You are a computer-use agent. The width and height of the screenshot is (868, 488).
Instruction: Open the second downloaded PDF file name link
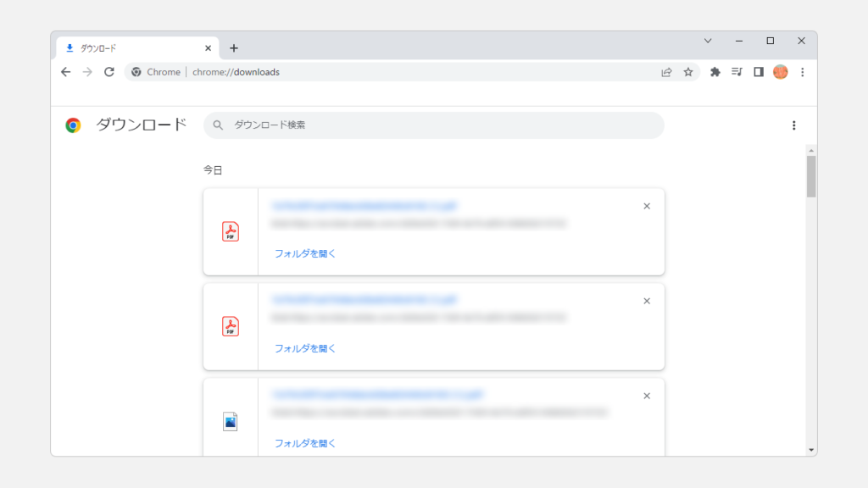pyautogui.click(x=364, y=300)
